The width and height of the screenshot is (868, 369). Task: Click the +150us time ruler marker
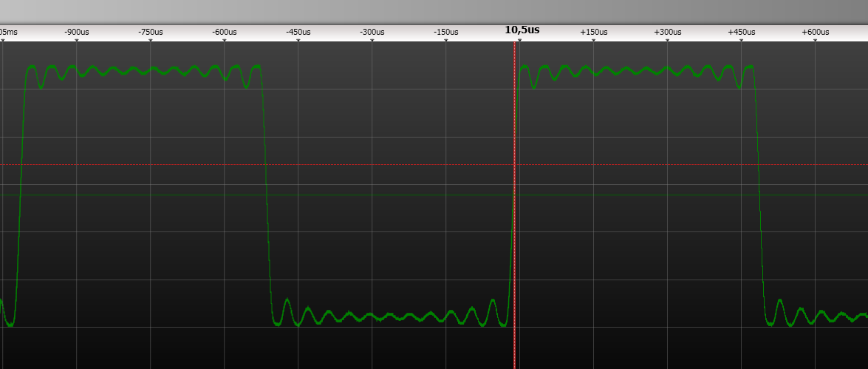pyautogui.click(x=593, y=32)
